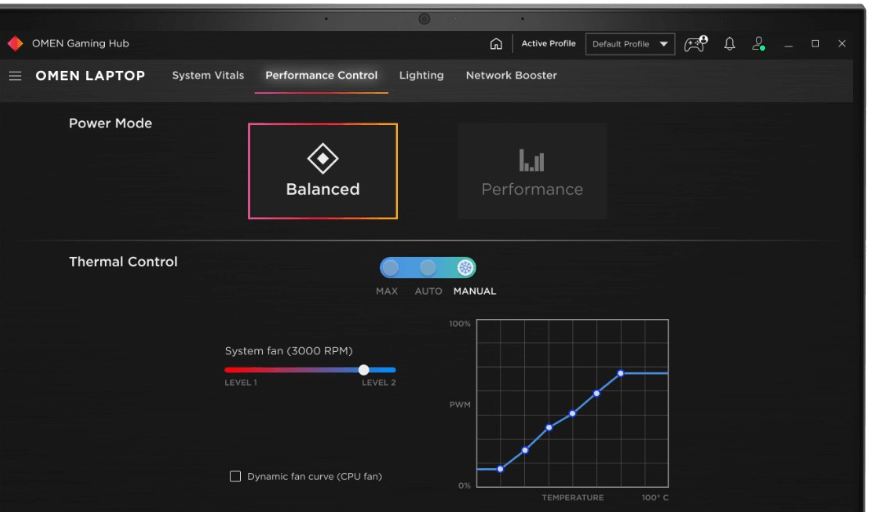871x512 pixels.
Task: Open notifications bell
Action: click(x=729, y=44)
